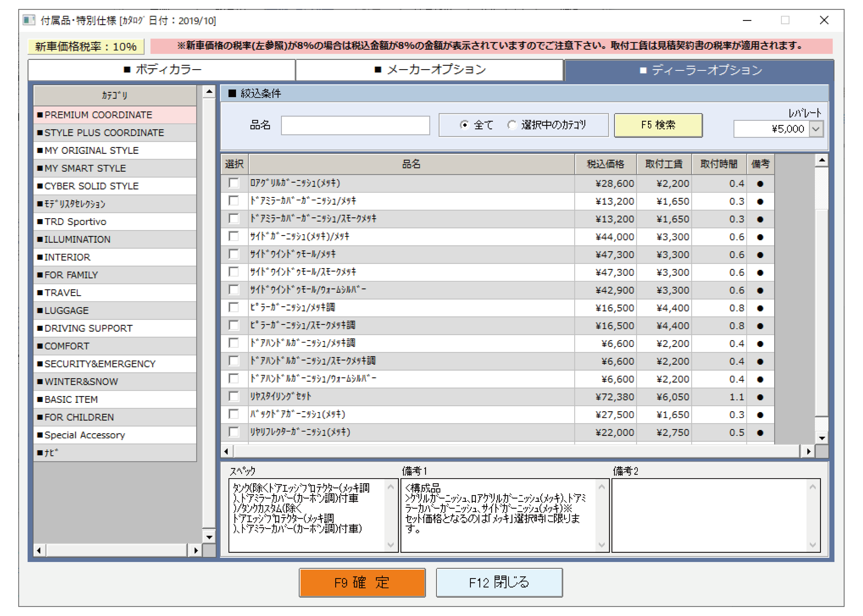Select PREMIUM COORDINATE category
Screen dimensions: 863x616
tap(115, 115)
